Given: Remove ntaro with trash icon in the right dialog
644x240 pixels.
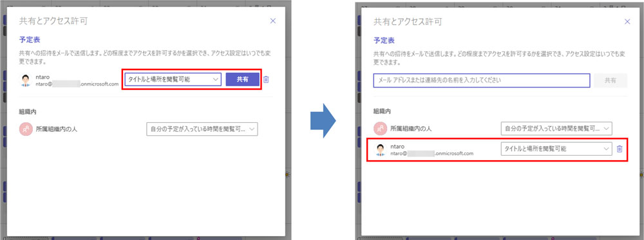Looking at the screenshot, I should point(620,149).
